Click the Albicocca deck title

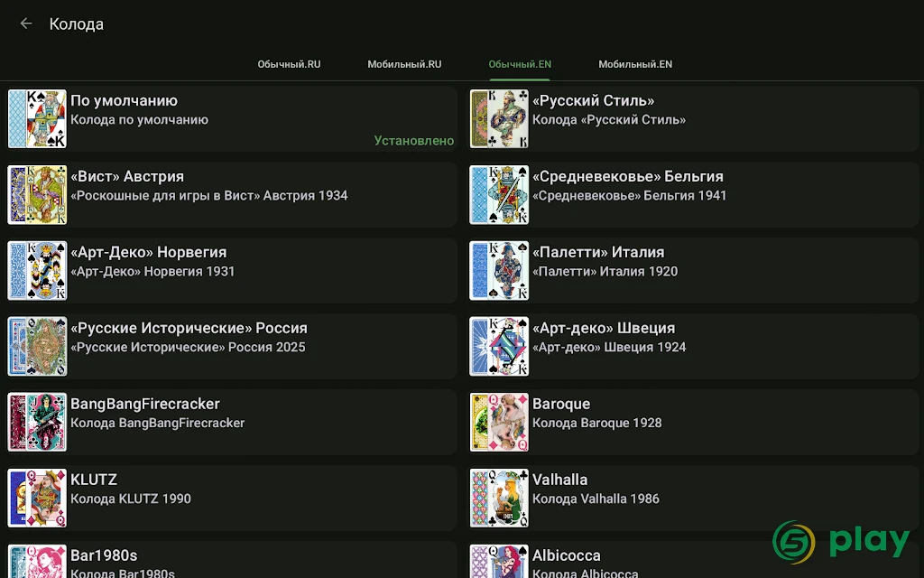(567, 555)
